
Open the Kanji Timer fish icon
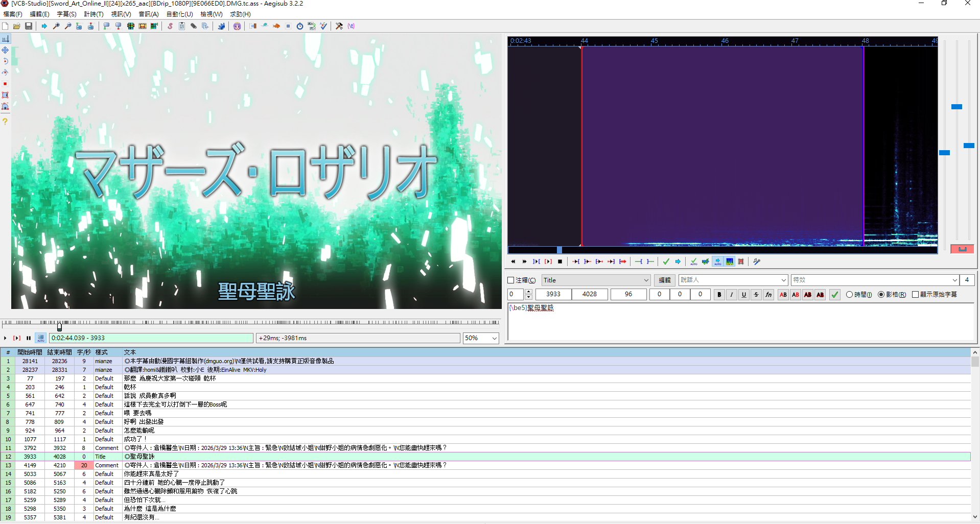(276, 26)
